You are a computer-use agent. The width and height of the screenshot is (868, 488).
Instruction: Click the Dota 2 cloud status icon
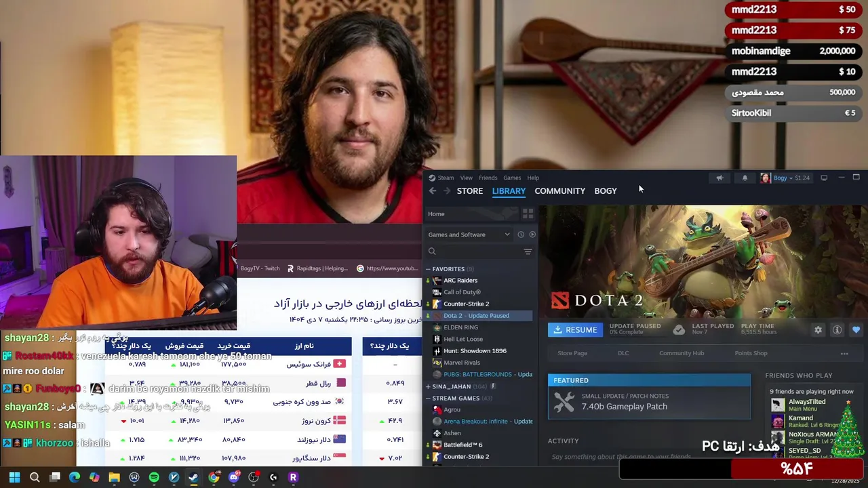(x=679, y=330)
